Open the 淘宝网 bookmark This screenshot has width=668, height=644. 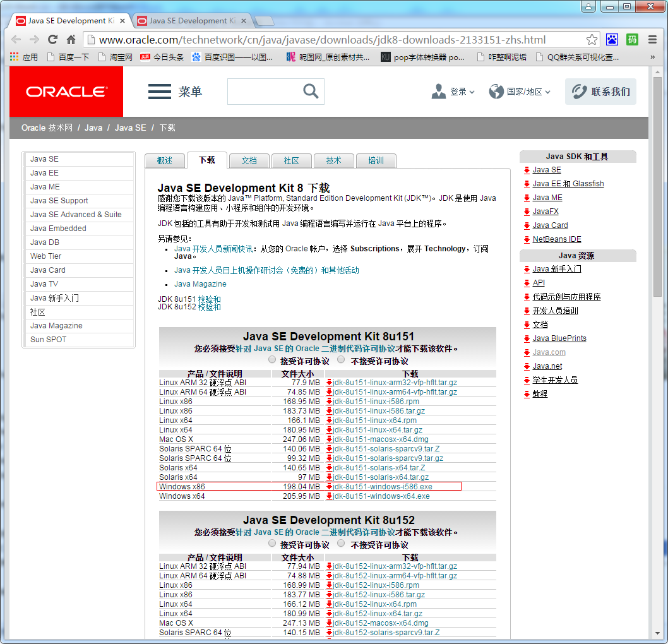[x=115, y=57]
